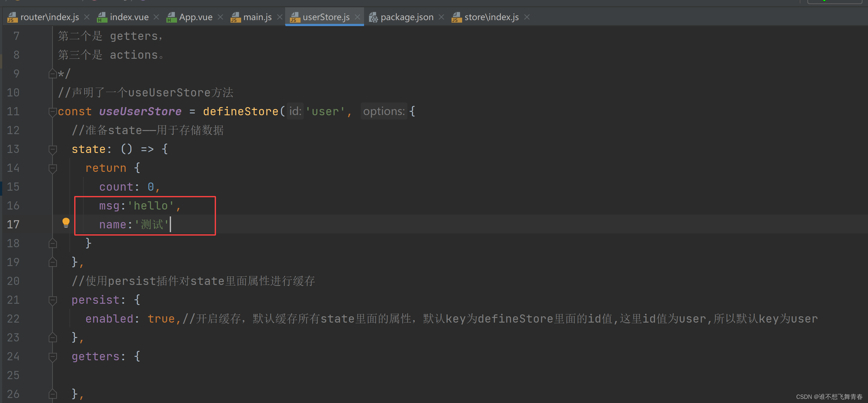The width and height of the screenshot is (868, 403).
Task: Place cursor after name:'测试' on line 17
Action: click(x=171, y=224)
